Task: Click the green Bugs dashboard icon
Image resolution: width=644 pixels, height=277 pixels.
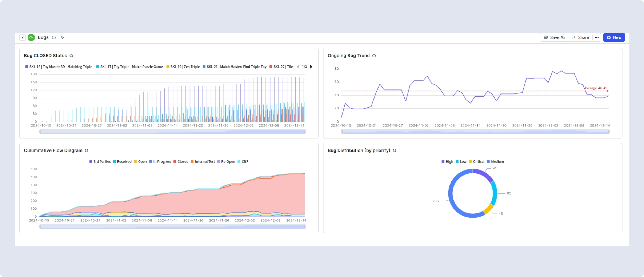Action: point(31,37)
